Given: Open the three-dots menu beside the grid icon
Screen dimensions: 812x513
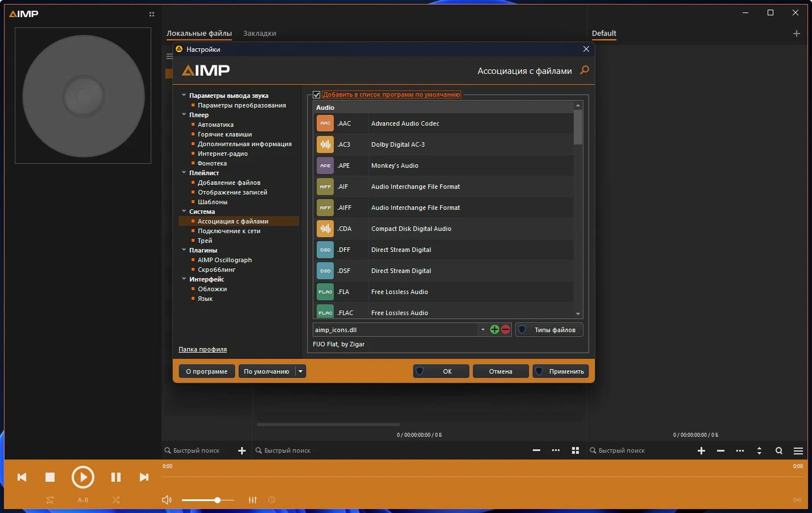Looking at the screenshot, I should point(556,450).
